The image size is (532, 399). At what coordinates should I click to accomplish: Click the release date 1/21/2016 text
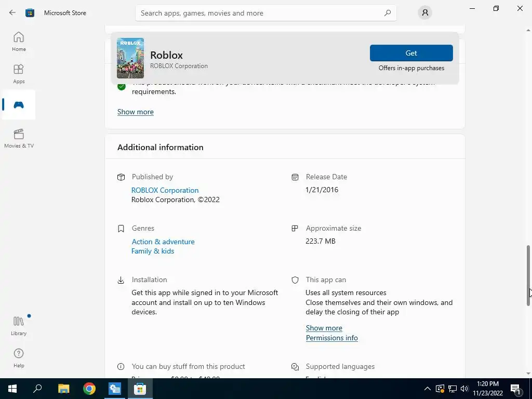tap(322, 190)
